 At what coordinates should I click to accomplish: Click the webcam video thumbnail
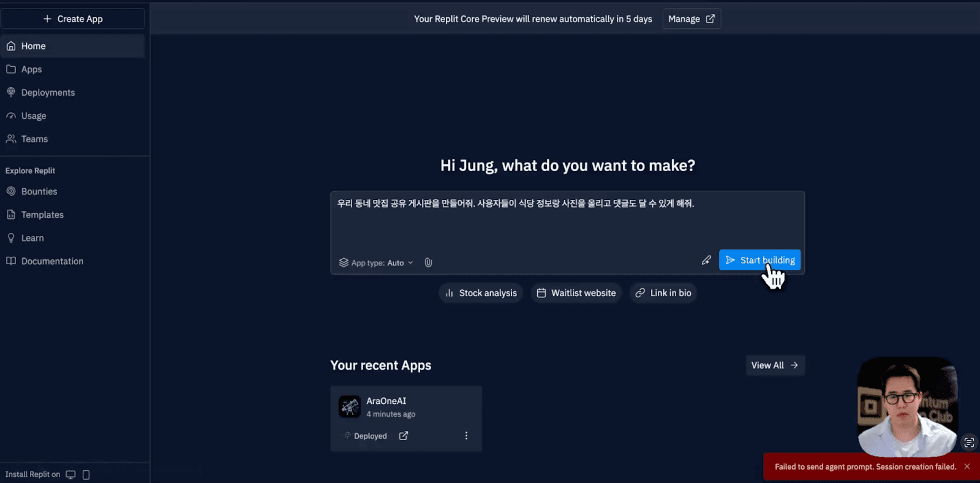pos(907,406)
